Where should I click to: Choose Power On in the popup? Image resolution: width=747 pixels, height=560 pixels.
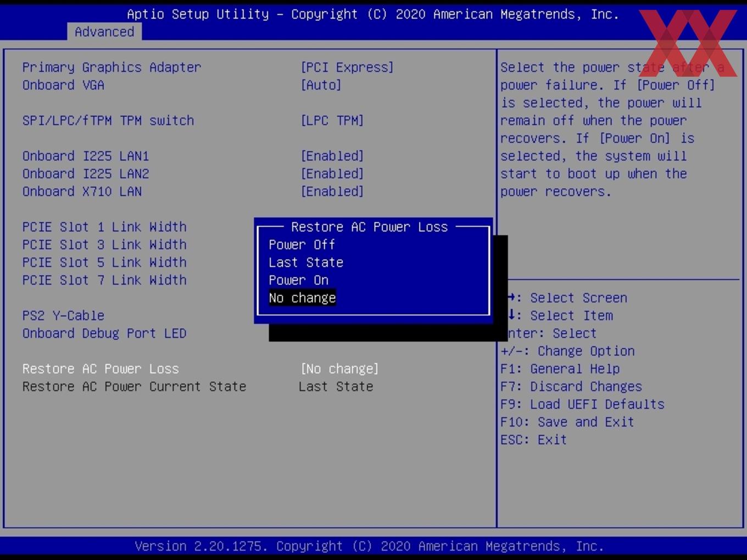pos(298,280)
